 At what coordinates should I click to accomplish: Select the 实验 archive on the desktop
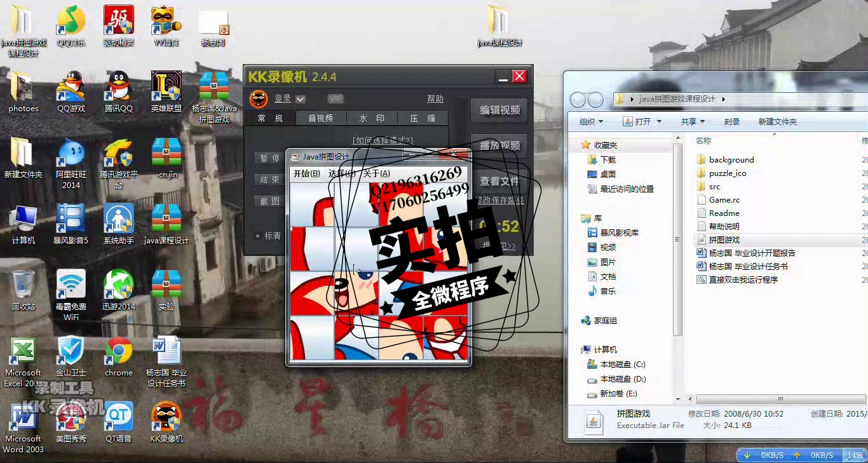click(x=166, y=290)
